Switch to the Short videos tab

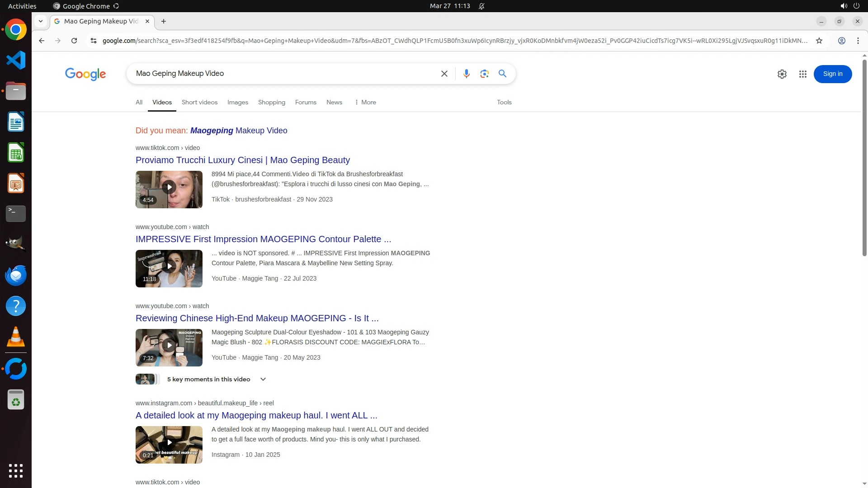199,102
